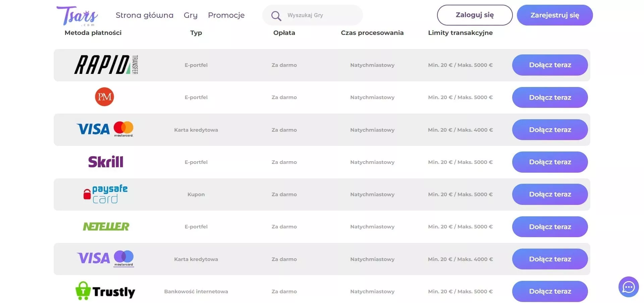Click Dołącz teraz in the Rapid Transfer row

tap(550, 65)
